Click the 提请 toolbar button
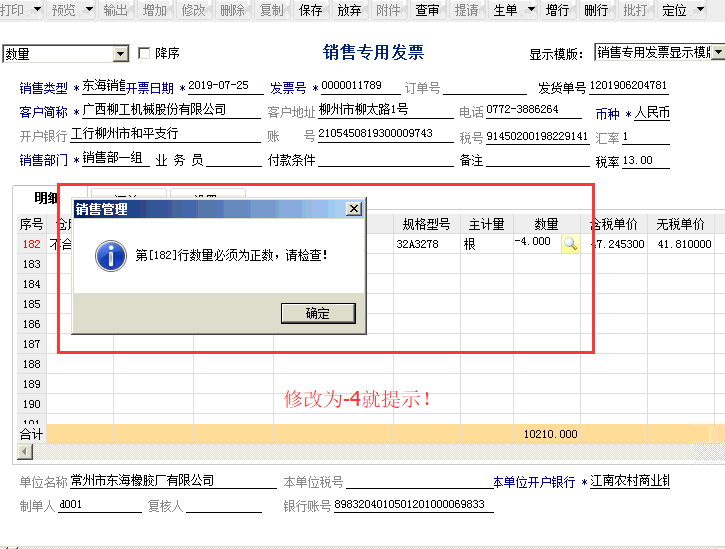725x549 pixels. click(x=466, y=10)
